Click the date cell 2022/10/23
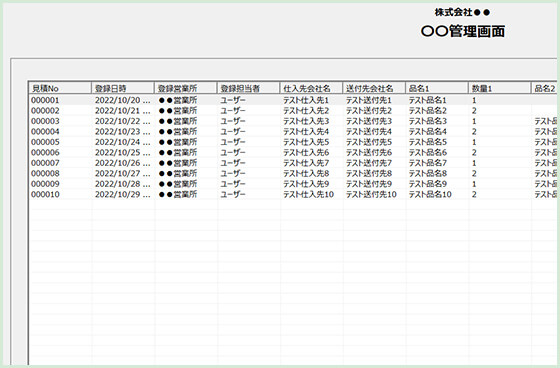Viewport: 560px width, 368px height. tap(122, 131)
